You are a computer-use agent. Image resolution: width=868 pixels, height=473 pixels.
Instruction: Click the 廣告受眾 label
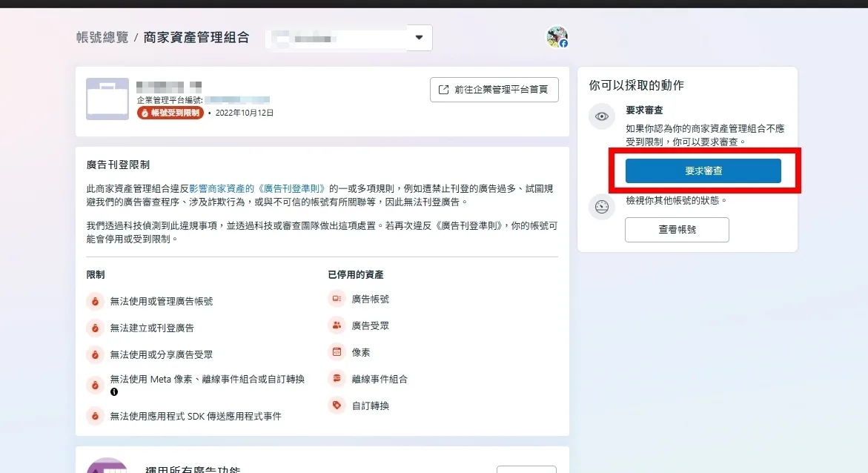[371, 325]
